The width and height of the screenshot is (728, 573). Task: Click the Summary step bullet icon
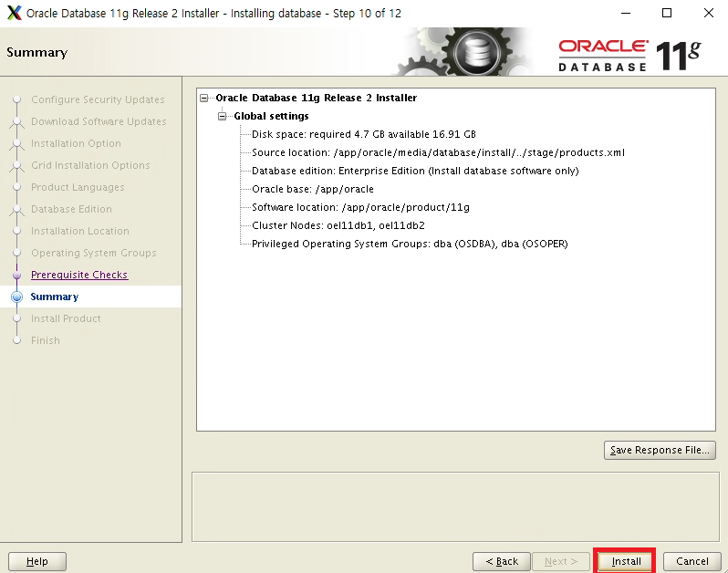(16, 297)
